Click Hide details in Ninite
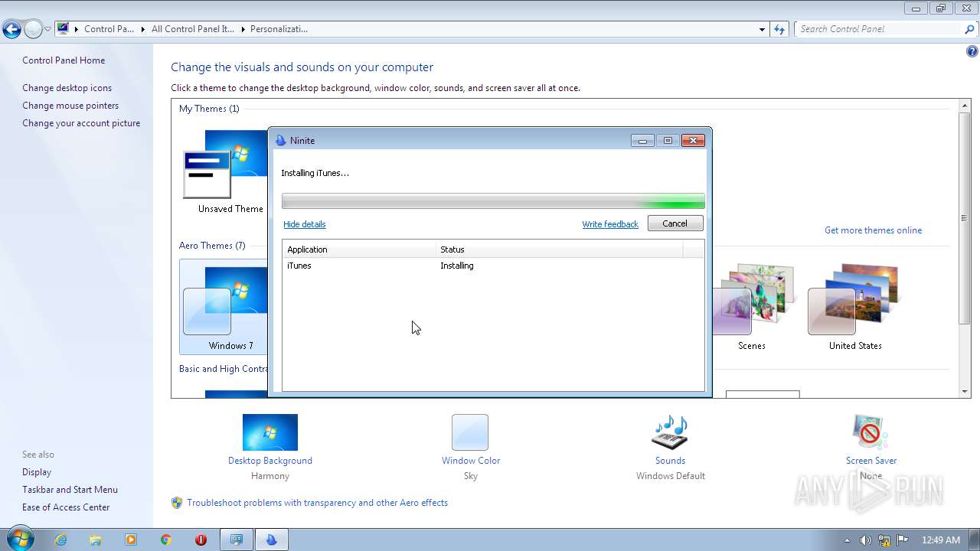This screenshot has width=980, height=551. pos(305,224)
